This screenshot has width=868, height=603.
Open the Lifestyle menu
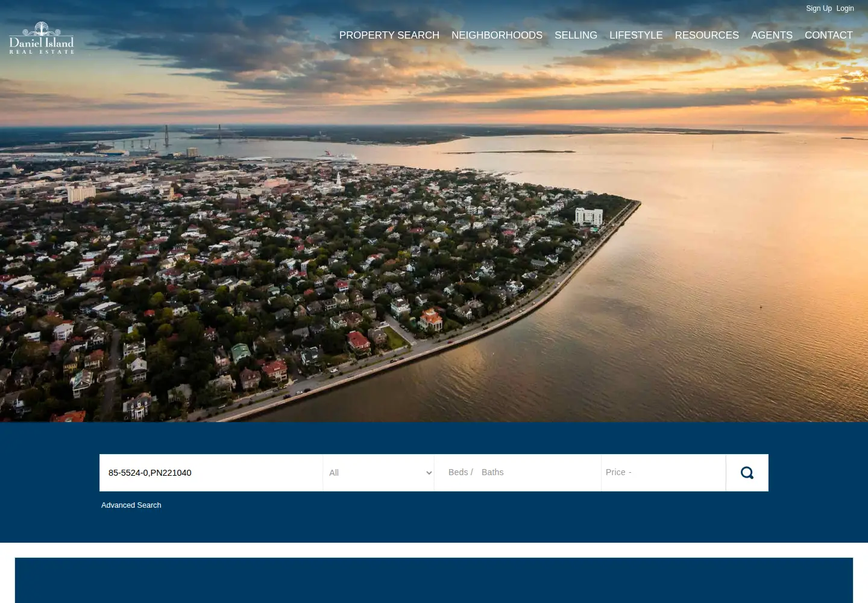click(636, 36)
